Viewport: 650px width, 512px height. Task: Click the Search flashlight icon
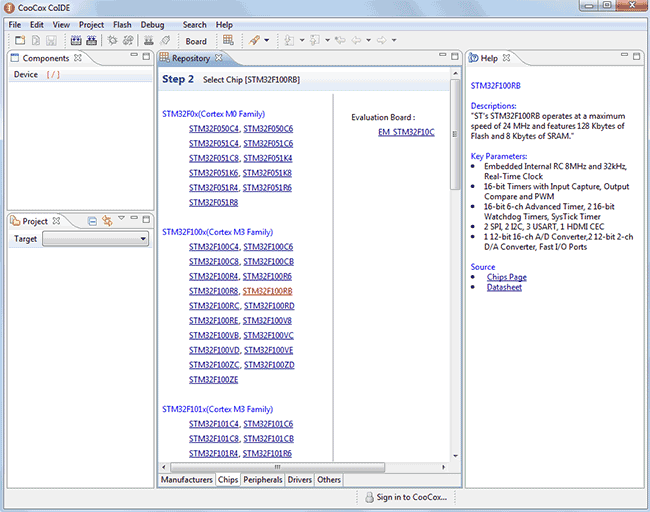pyautogui.click(x=254, y=40)
